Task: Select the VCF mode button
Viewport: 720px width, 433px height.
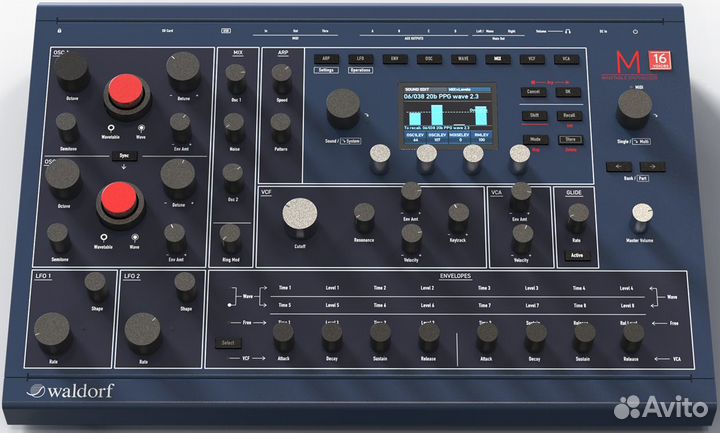Action: [x=532, y=59]
